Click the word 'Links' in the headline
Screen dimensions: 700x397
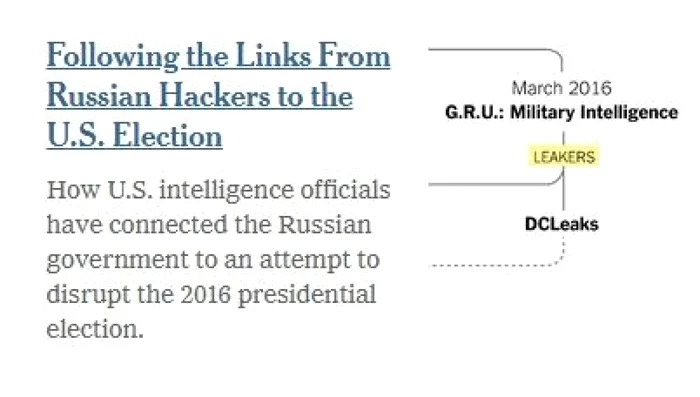click(x=273, y=55)
